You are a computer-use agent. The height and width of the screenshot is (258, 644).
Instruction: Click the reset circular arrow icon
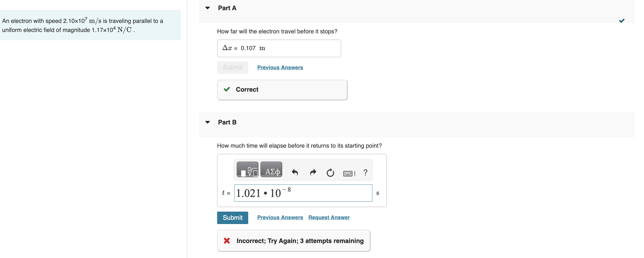point(330,173)
